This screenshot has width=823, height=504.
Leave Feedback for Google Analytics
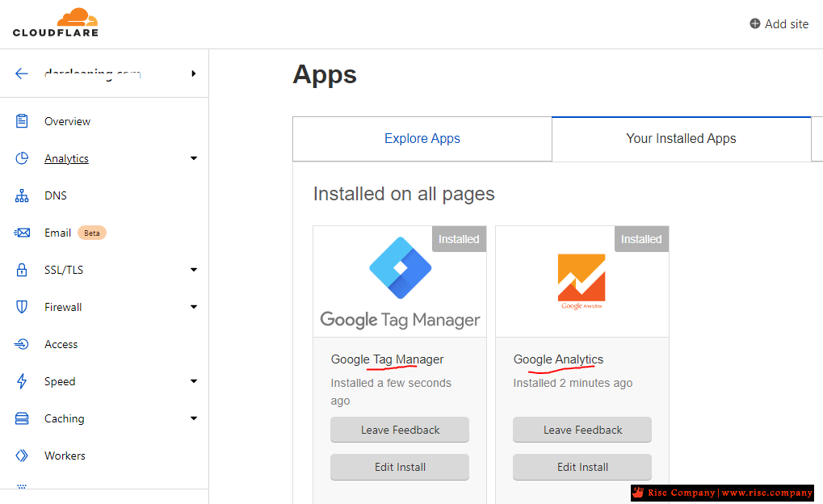(582, 430)
